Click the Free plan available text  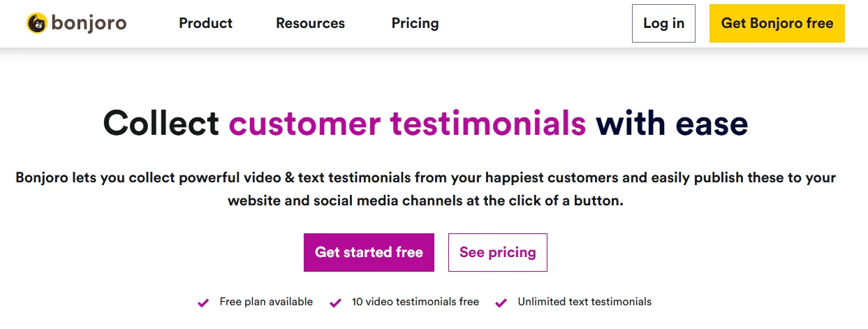[x=266, y=302]
